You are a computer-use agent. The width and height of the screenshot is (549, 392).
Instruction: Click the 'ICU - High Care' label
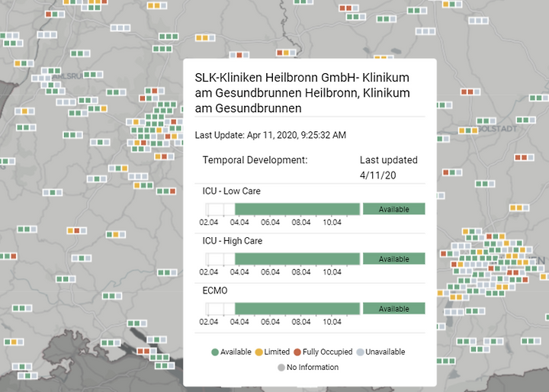(232, 241)
